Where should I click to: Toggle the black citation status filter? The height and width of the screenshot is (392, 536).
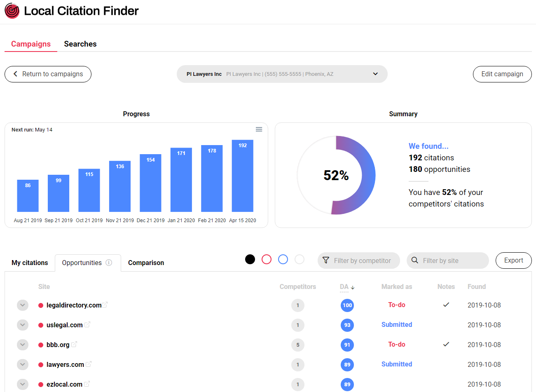(x=250, y=259)
